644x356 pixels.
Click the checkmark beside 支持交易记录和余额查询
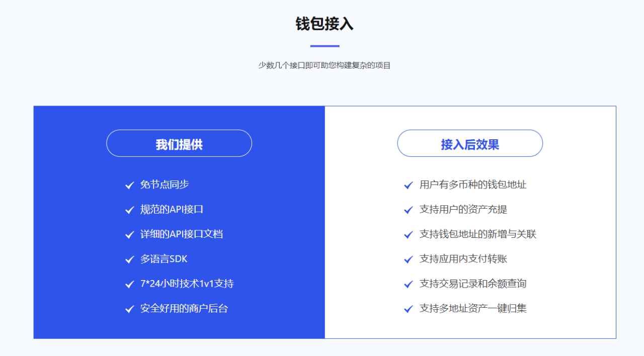click(409, 284)
